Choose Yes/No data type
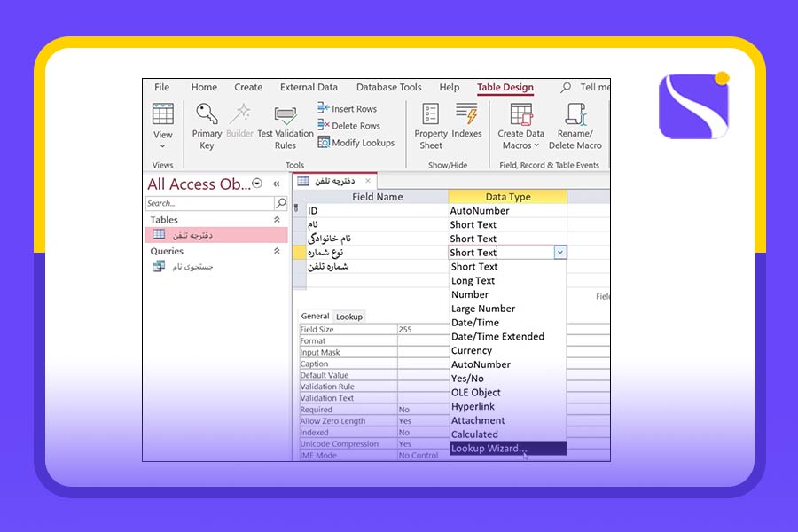This screenshot has width=798, height=532. (x=508, y=379)
